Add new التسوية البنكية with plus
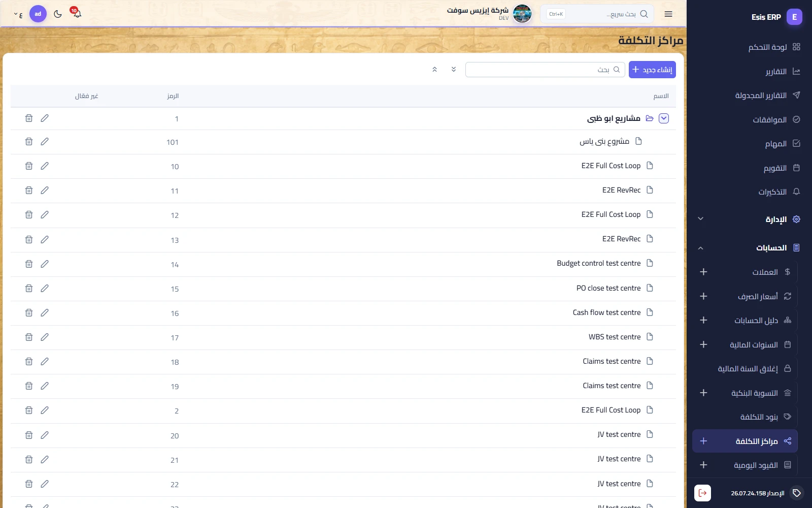The height and width of the screenshot is (508, 812). pyautogui.click(x=703, y=393)
